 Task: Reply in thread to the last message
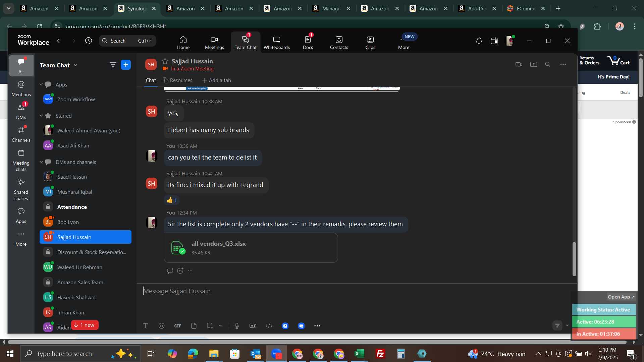point(170,271)
